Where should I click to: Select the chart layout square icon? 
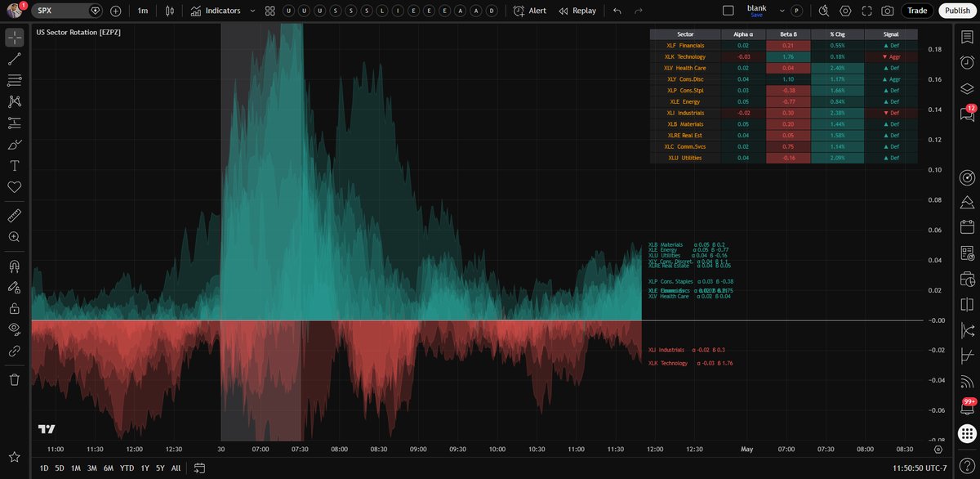click(729, 11)
